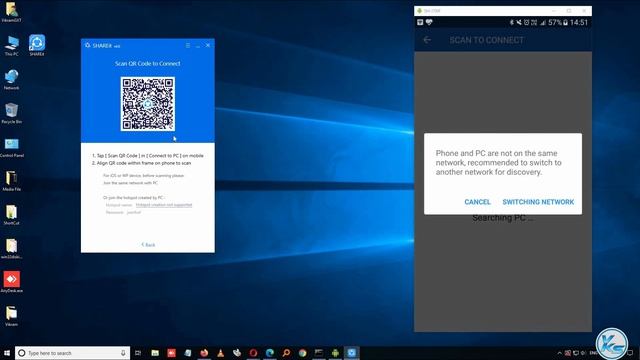Open the Network desktop icon
The height and width of the screenshot is (360, 640).
coord(11,79)
